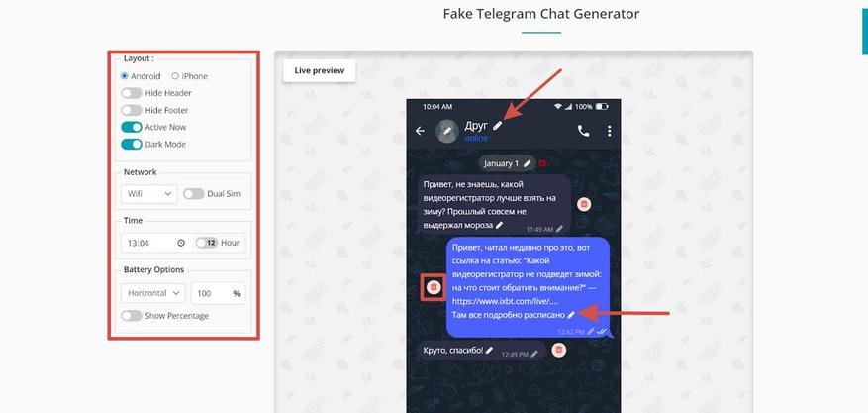Viewport: 868px width, 413px height.
Task: Delete the first incoming message via trash icon
Action: (x=584, y=204)
